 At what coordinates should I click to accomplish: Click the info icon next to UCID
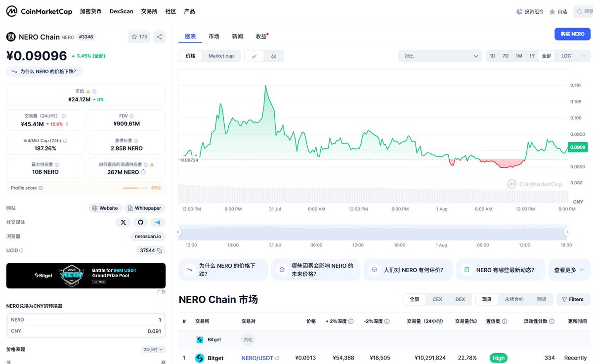point(21,250)
